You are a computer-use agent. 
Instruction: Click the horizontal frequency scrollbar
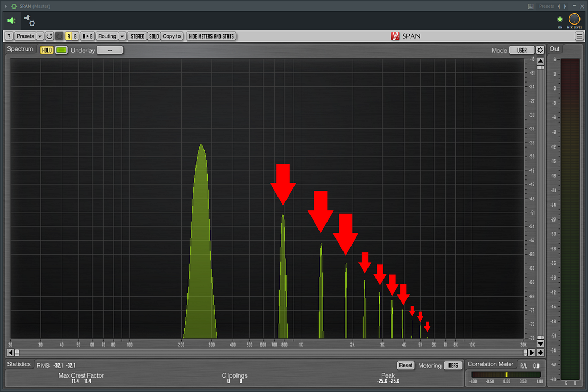(x=266, y=352)
